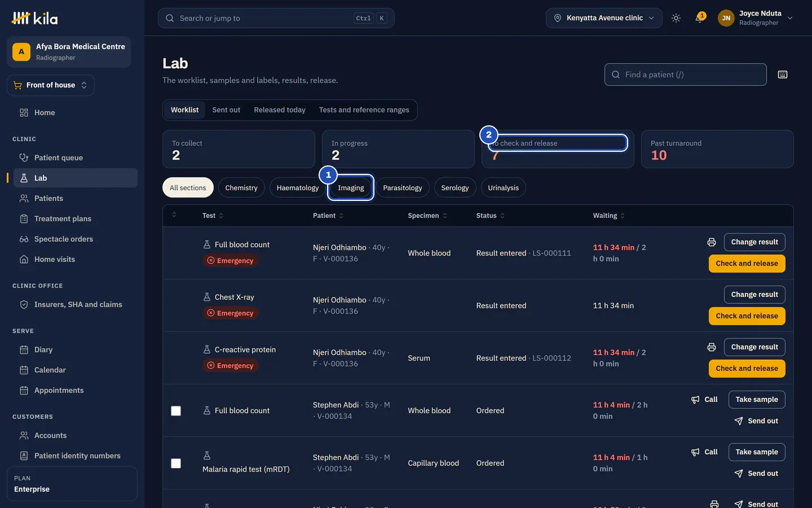Expand the Joyce Nduta user menu

[x=756, y=18]
